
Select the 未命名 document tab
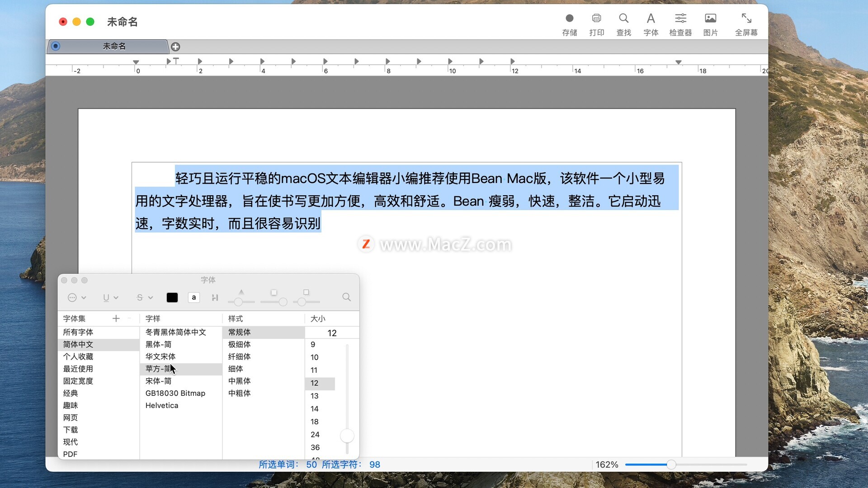114,47
